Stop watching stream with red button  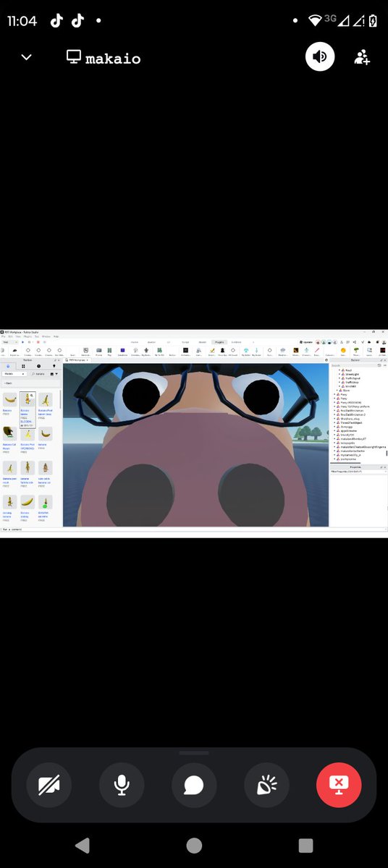pos(339,784)
